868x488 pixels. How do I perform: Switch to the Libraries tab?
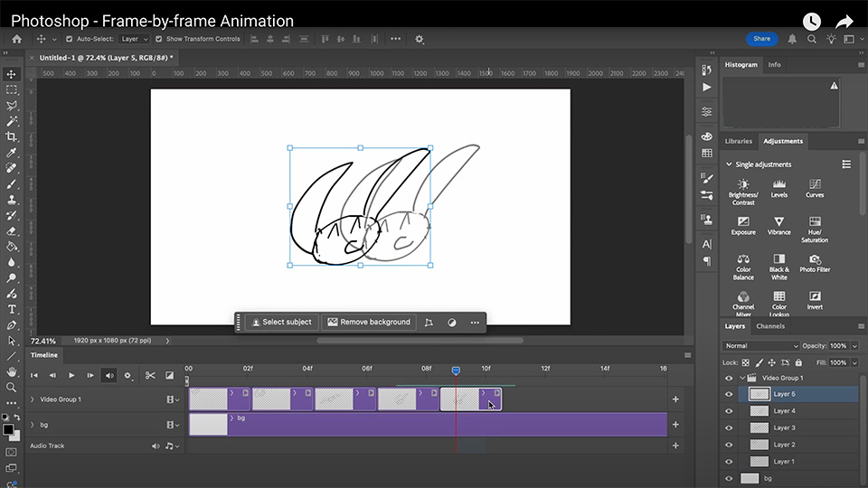pyautogui.click(x=738, y=141)
